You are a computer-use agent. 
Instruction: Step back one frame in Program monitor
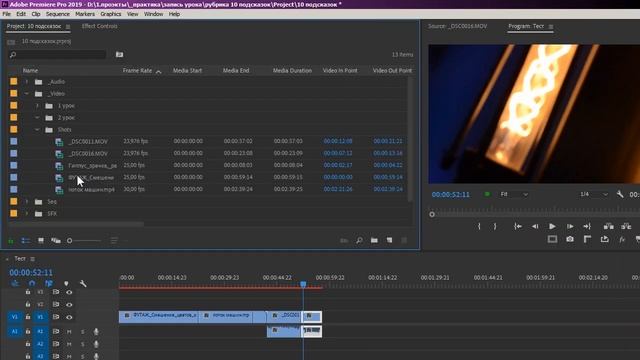[x=535, y=226]
